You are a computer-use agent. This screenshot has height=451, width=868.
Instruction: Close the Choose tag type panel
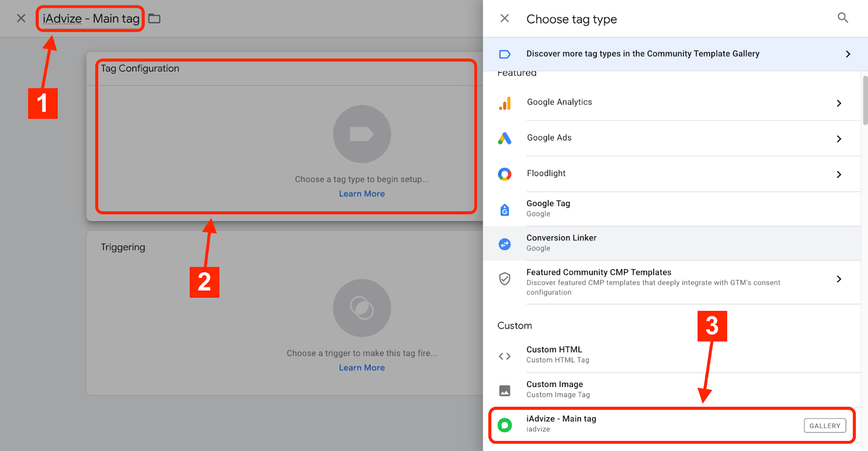[505, 18]
